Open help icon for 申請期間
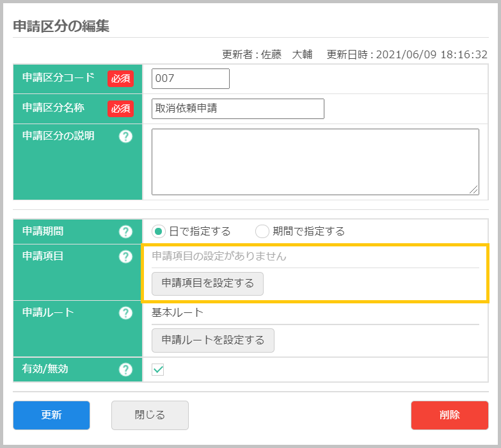Screen dimensions: 501x448 pyautogui.click(x=125, y=232)
